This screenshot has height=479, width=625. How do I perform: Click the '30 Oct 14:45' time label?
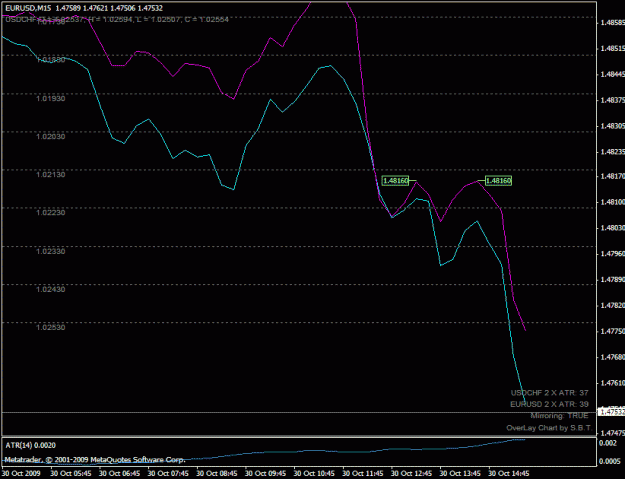[x=509, y=473]
